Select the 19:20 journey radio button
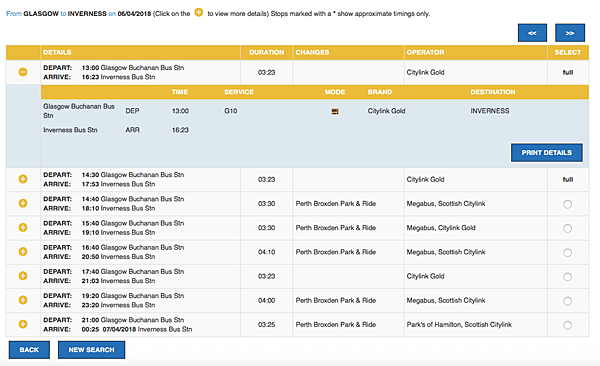Image resolution: width=600 pixels, height=366 pixels. [567, 301]
